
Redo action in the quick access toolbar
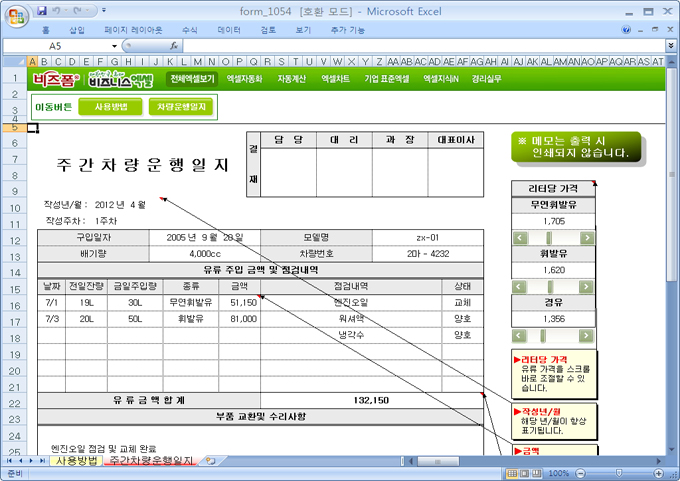77,10
